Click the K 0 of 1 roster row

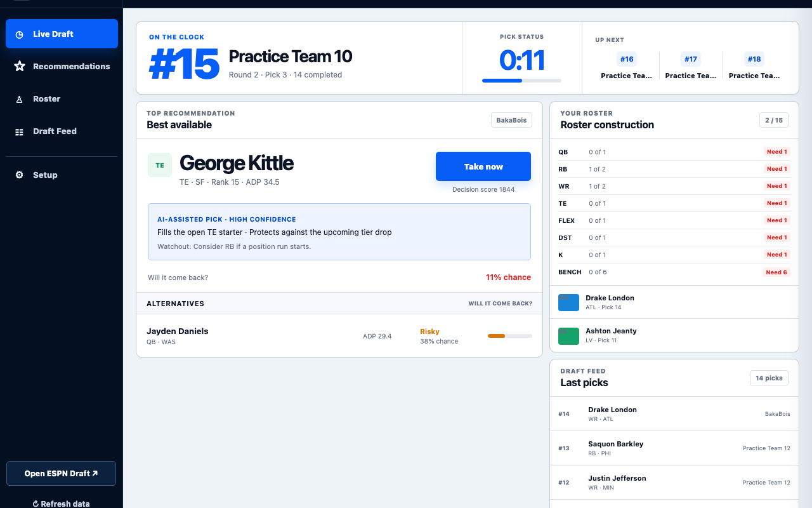673,255
